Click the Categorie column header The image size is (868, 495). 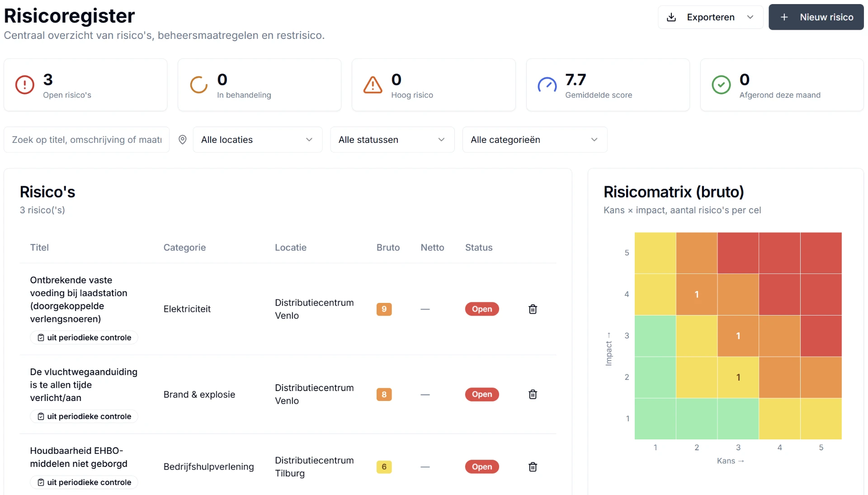[184, 247]
